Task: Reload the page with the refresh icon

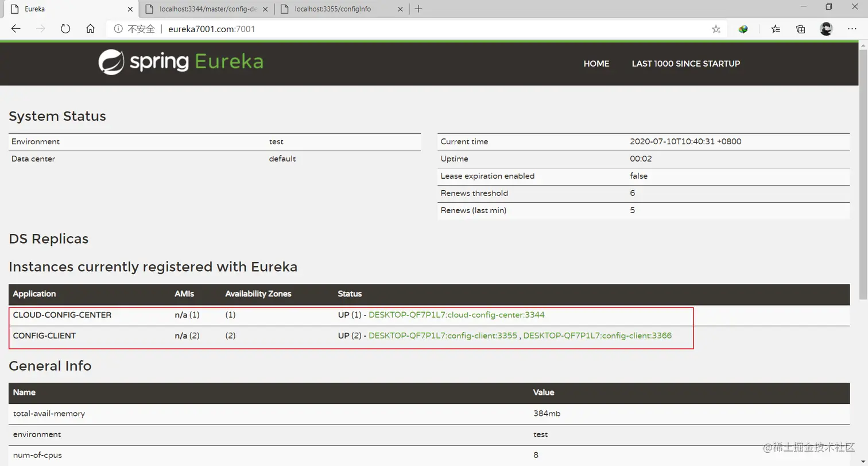Action: 65,29
